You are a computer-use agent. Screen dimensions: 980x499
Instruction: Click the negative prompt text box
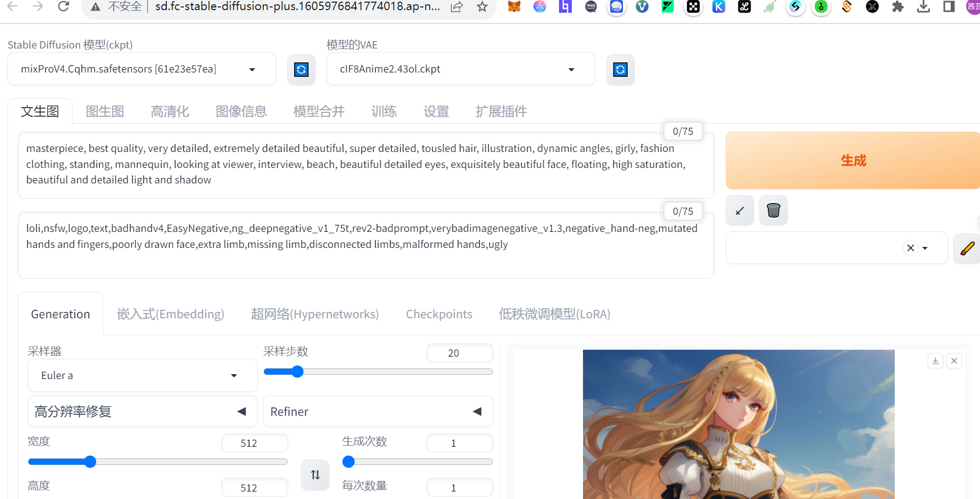pyautogui.click(x=366, y=245)
